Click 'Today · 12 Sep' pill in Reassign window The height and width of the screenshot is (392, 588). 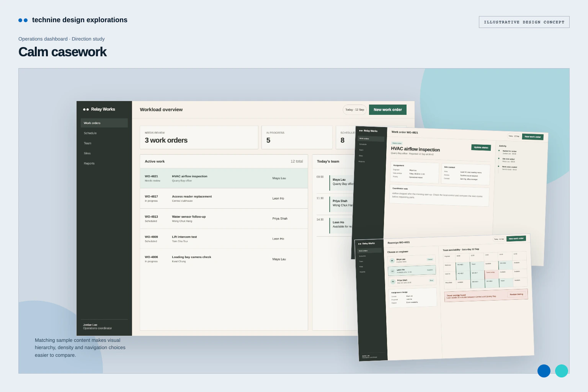tap(499, 239)
